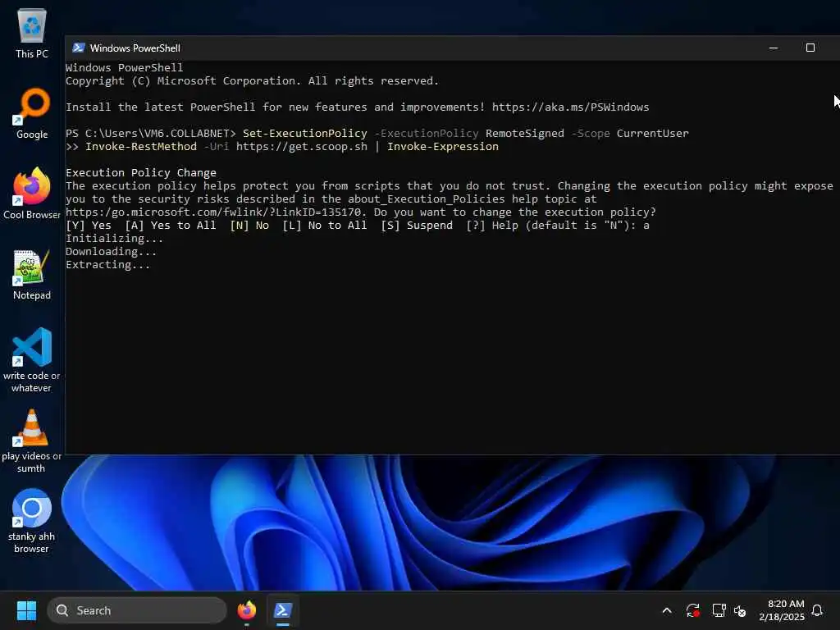Click the 'Invoke-RestMethod' command text
Viewport: 840px width, 630px height.
click(x=141, y=147)
